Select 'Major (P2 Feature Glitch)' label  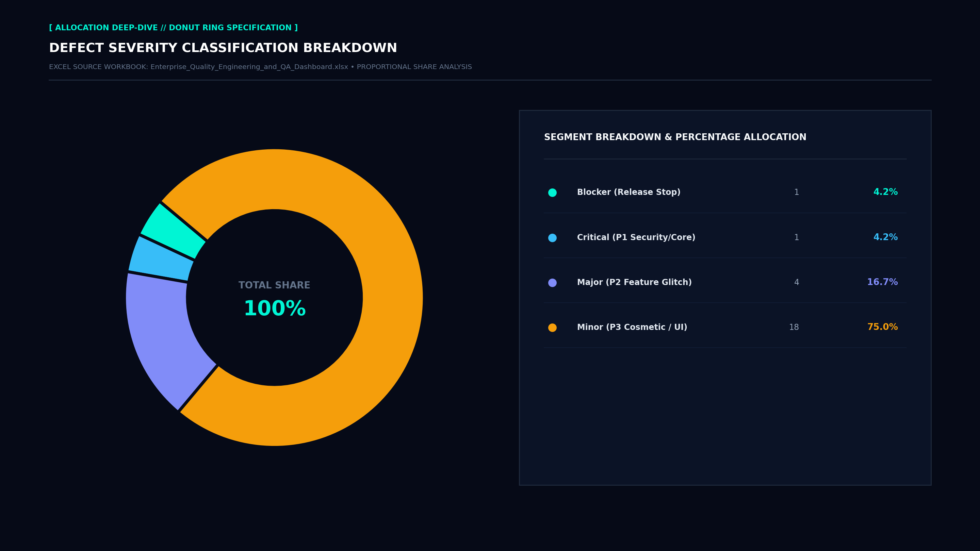click(x=634, y=283)
